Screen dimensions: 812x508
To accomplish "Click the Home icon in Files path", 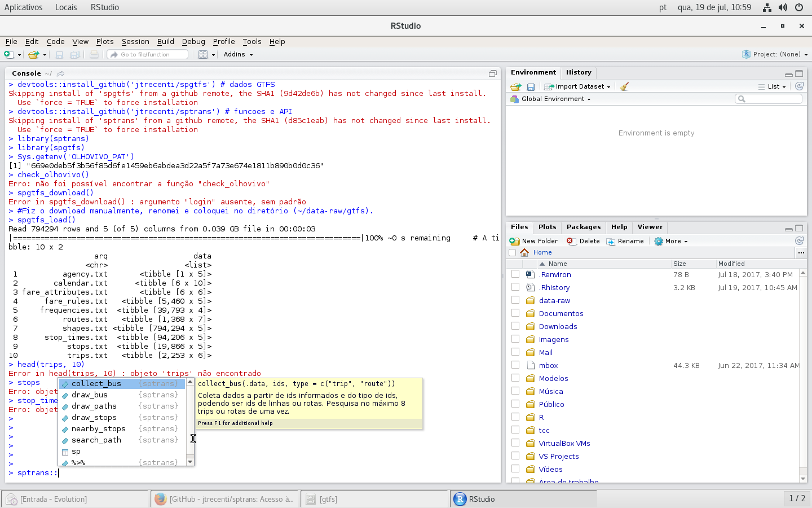I will [x=524, y=252].
